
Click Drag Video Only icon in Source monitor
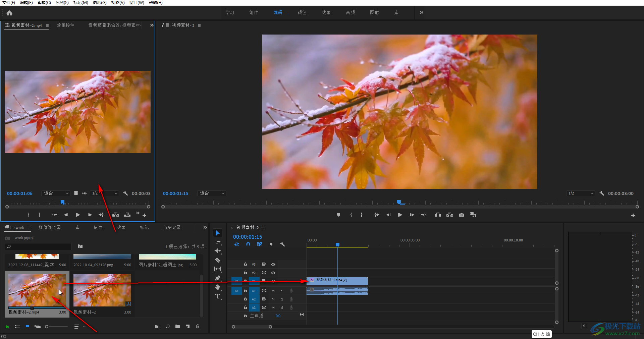pos(76,193)
